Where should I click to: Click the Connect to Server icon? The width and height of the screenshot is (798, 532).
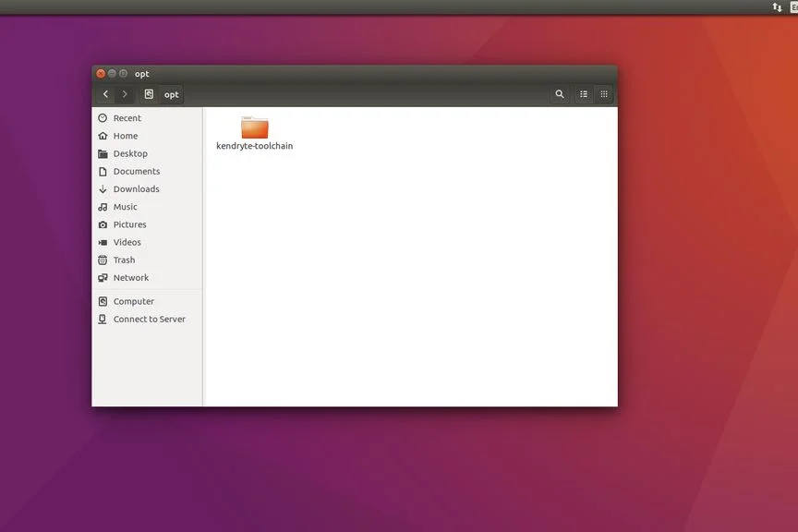[103, 320]
